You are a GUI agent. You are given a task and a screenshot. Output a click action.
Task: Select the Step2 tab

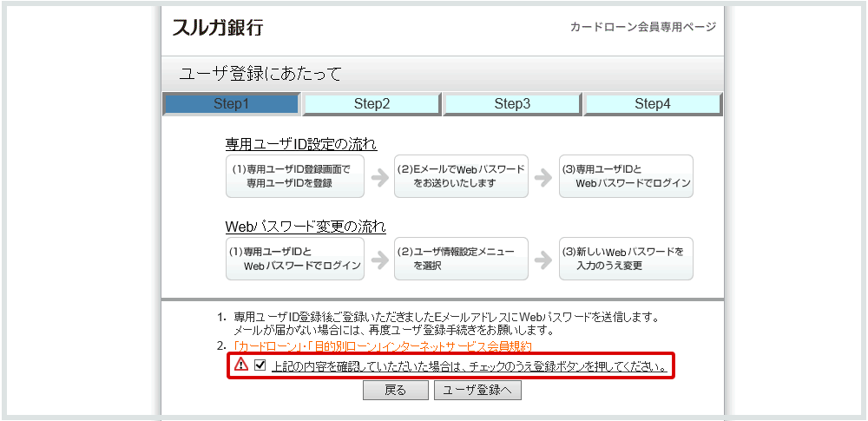(x=372, y=103)
